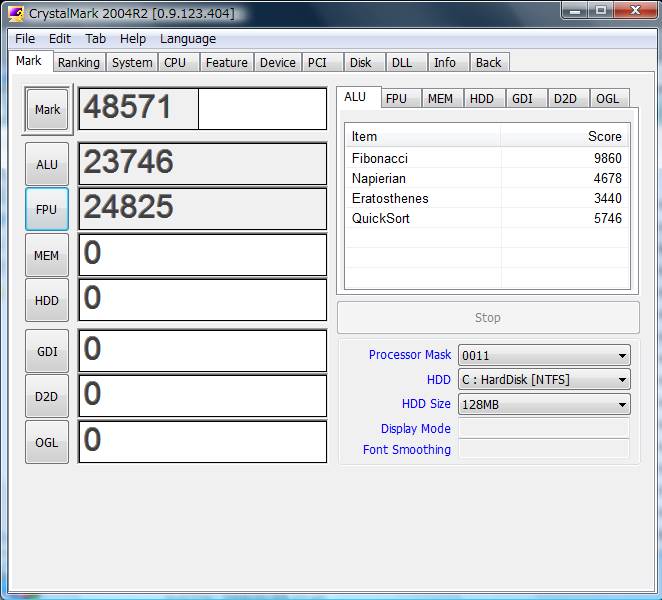Click the CrystalMark title bar icon
Image resolution: width=662 pixels, height=600 pixels.
point(15,12)
